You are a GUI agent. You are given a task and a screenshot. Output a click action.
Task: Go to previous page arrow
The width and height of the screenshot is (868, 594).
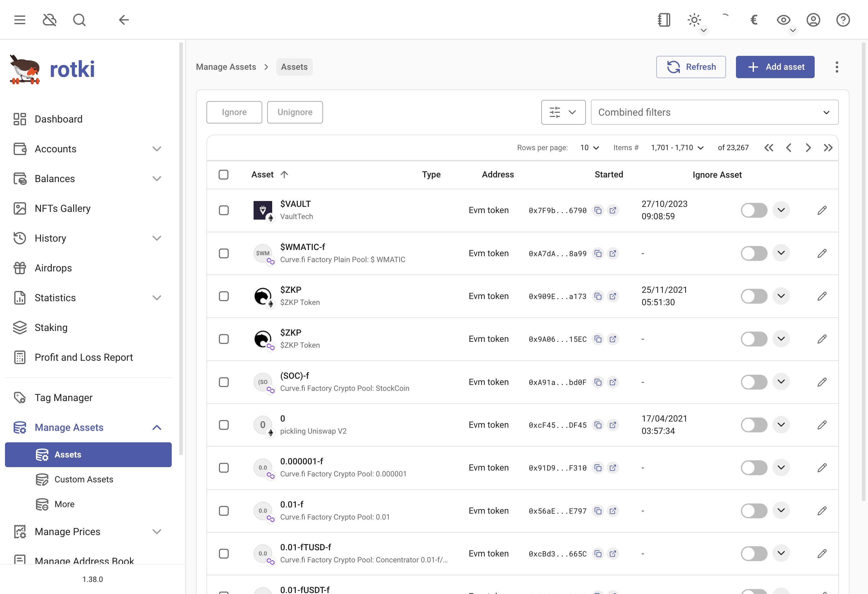788,148
